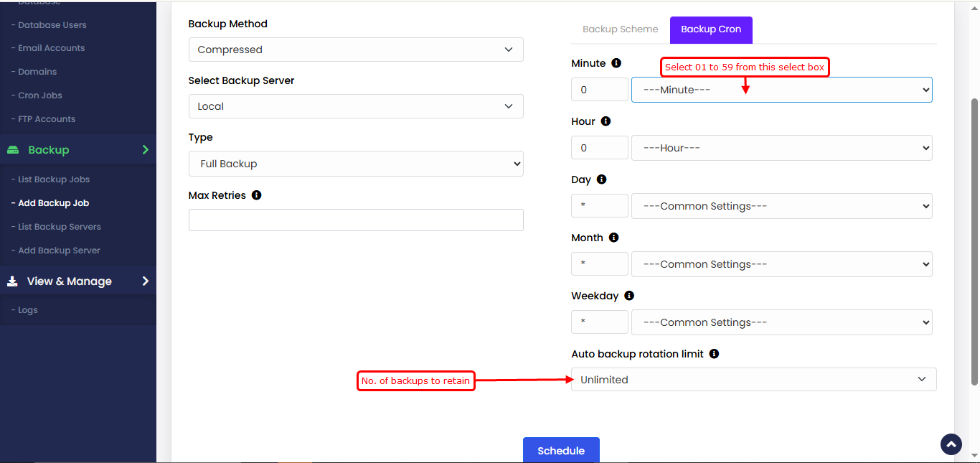The image size is (980, 463).
Task: Click the info icon beside Hour label
Action: [x=606, y=121]
